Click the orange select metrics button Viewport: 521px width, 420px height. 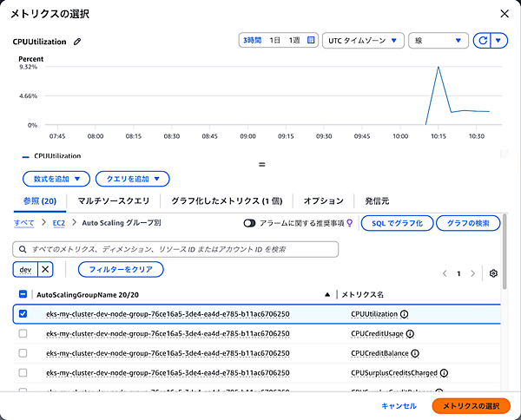[471, 405]
